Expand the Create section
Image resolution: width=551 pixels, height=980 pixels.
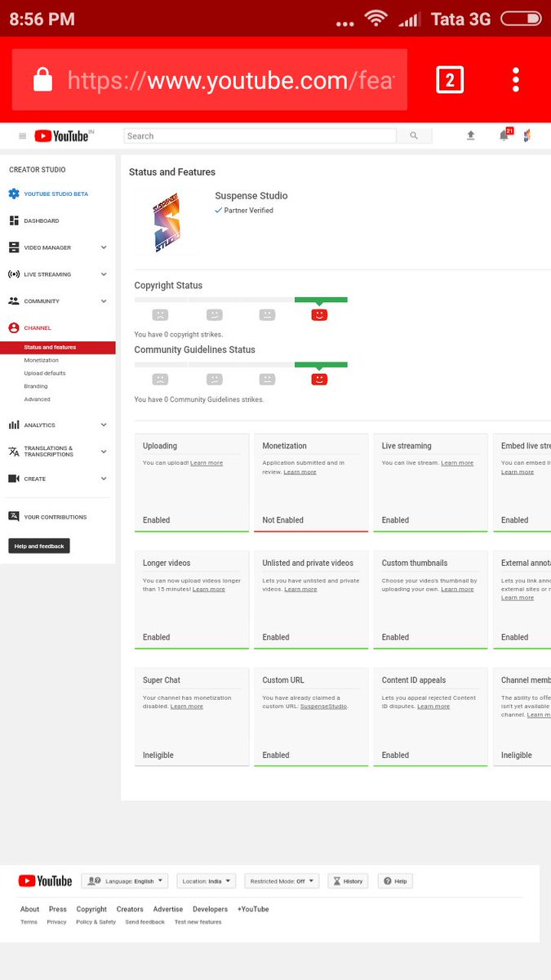click(x=104, y=479)
